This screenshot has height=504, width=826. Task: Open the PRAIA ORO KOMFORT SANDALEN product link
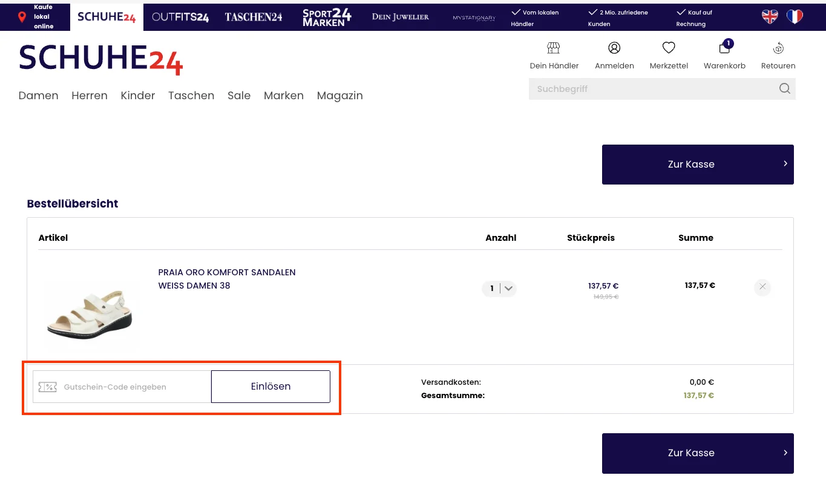226,272
